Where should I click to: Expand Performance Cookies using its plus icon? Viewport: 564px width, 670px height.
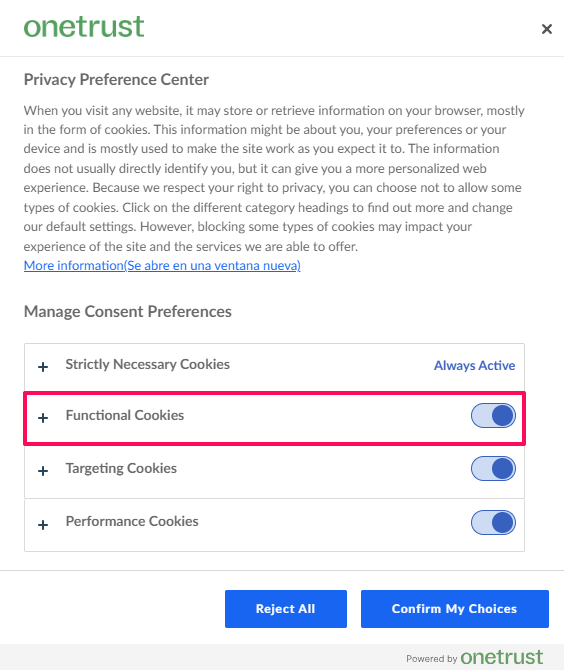pyautogui.click(x=43, y=524)
